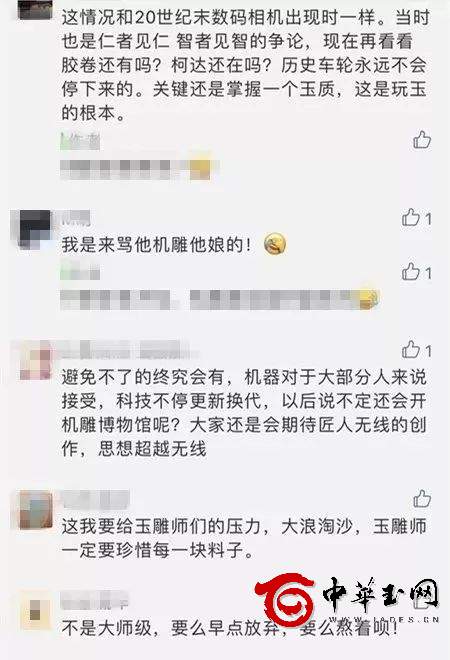Open the beige avatar beside 不是大师级 comment
Image resolution: width=450 pixels, height=660 pixels.
coord(36,610)
